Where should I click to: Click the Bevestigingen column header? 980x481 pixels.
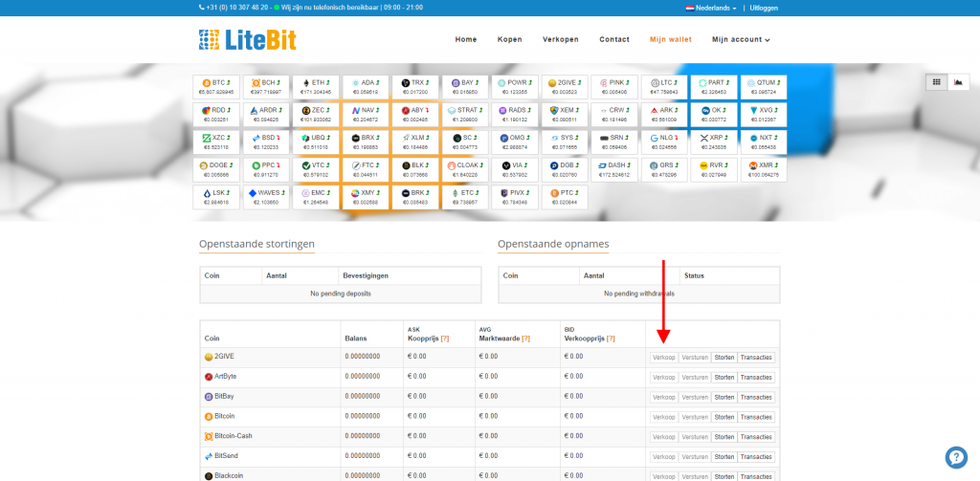click(366, 274)
